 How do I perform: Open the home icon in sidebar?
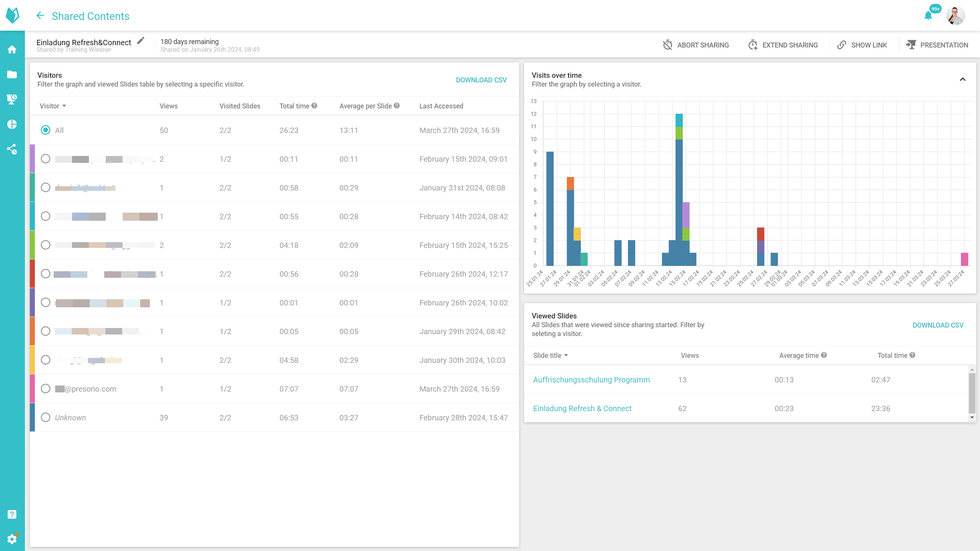12,49
